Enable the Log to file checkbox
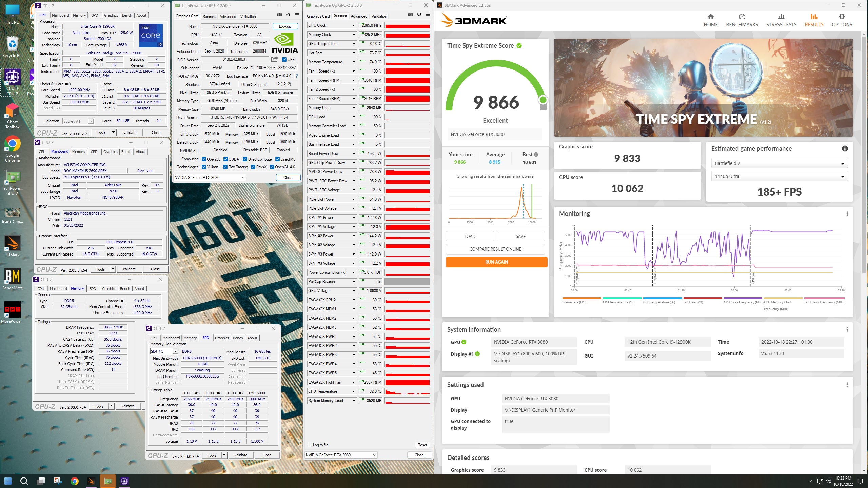868x488 pixels. click(x=310, y=445)
